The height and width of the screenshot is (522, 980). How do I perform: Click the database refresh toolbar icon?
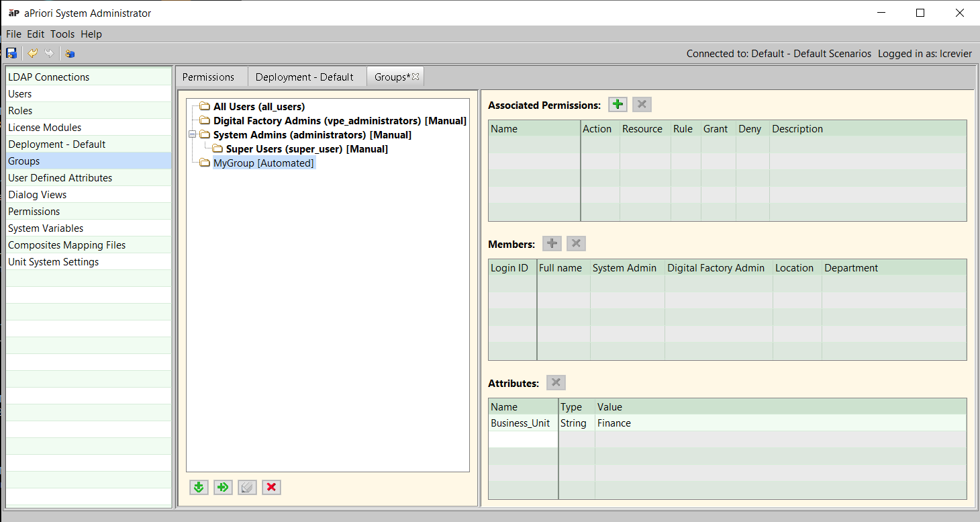70,53
